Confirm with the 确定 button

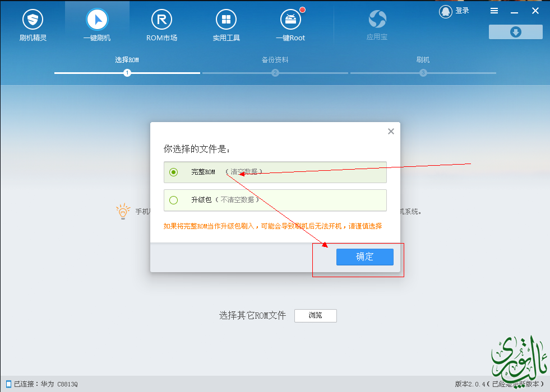[x=364, y=257]
